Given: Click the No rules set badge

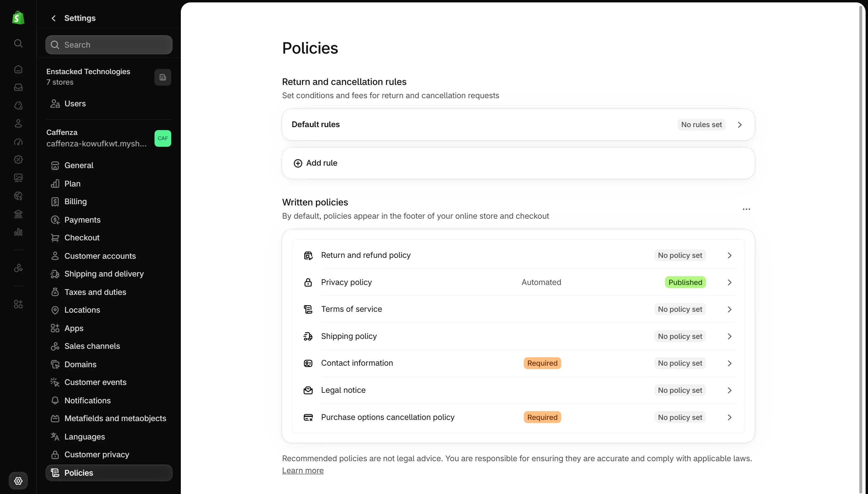Looking at the screenshot, I should (701, 124).
